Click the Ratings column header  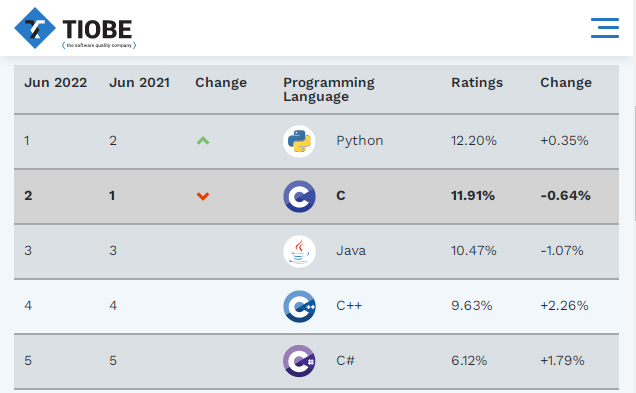(x=477, y=83)
